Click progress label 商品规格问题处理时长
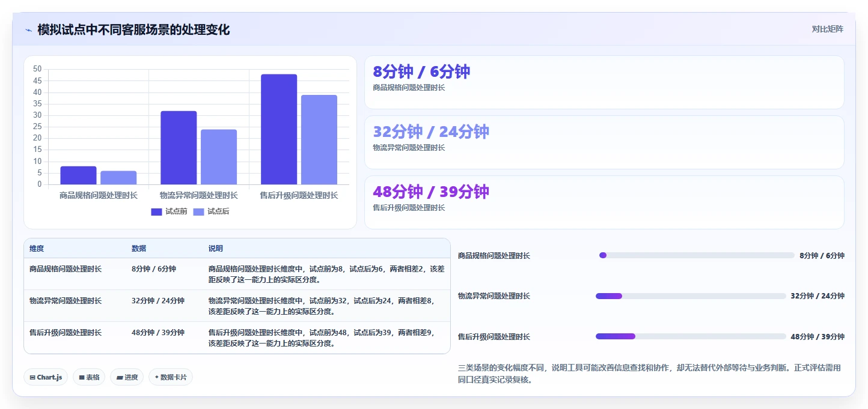The width and height of the screenshot is (868, 409). [x=494, y=256]
